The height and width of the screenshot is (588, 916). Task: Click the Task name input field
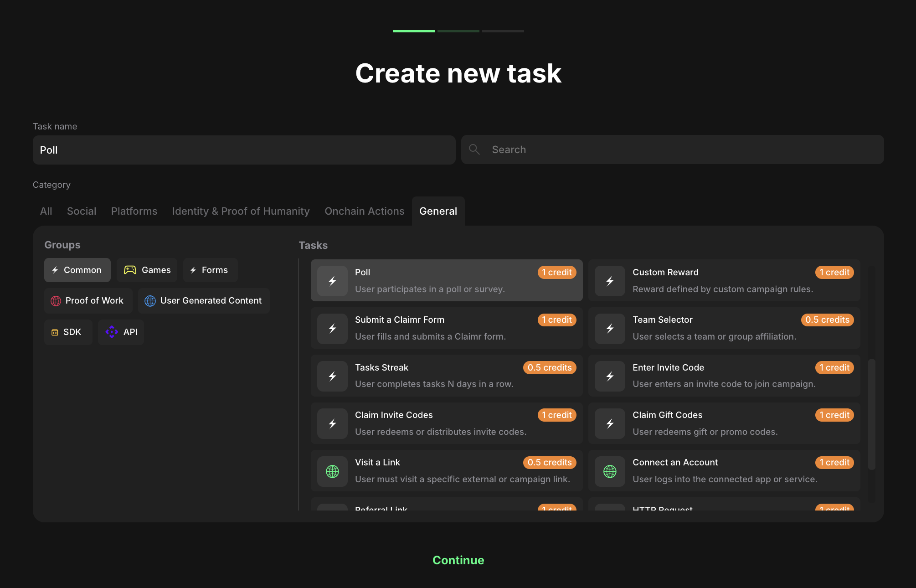244,150
